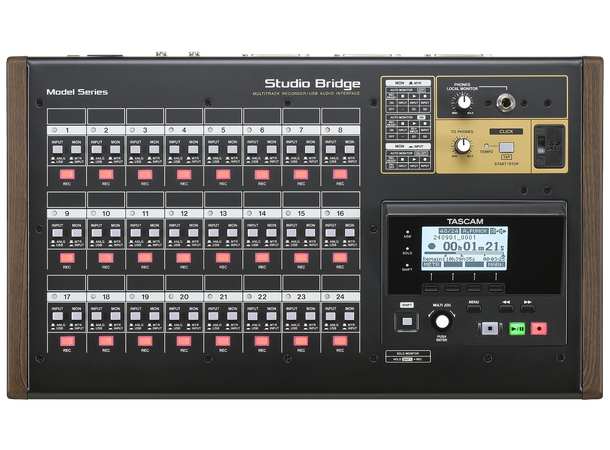
Task: Tap the Fast Forward transport button
Action: coord(528,308)
